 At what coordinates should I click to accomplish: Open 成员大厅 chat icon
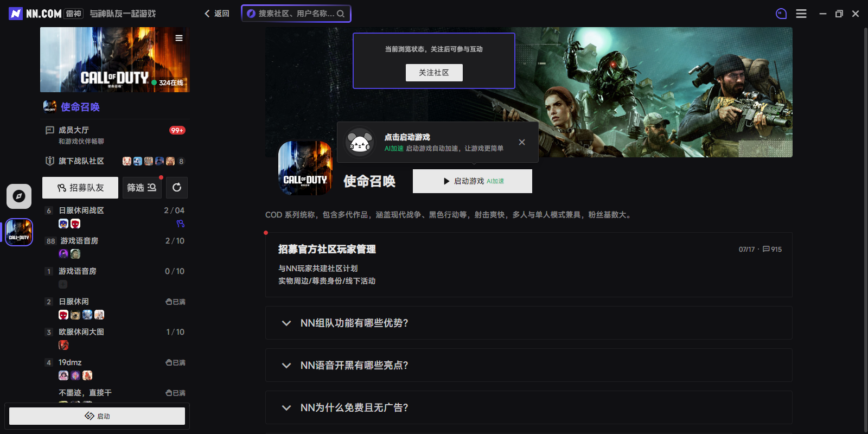pyautogui.click(x=50, y=130)
